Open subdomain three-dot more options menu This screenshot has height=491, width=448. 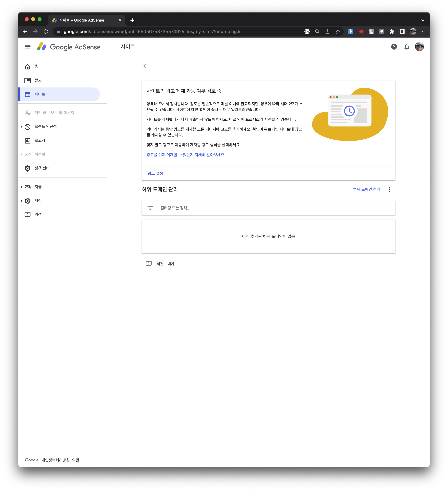coord(389,190)
